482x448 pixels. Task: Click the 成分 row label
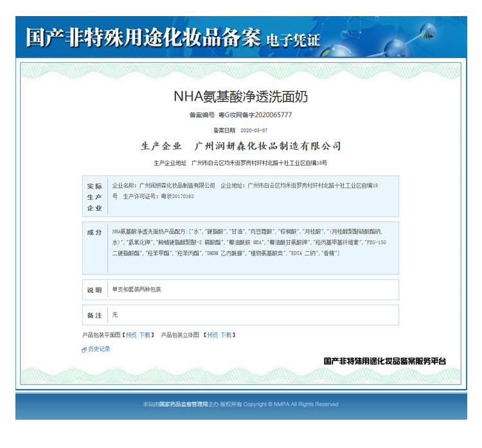94,232
